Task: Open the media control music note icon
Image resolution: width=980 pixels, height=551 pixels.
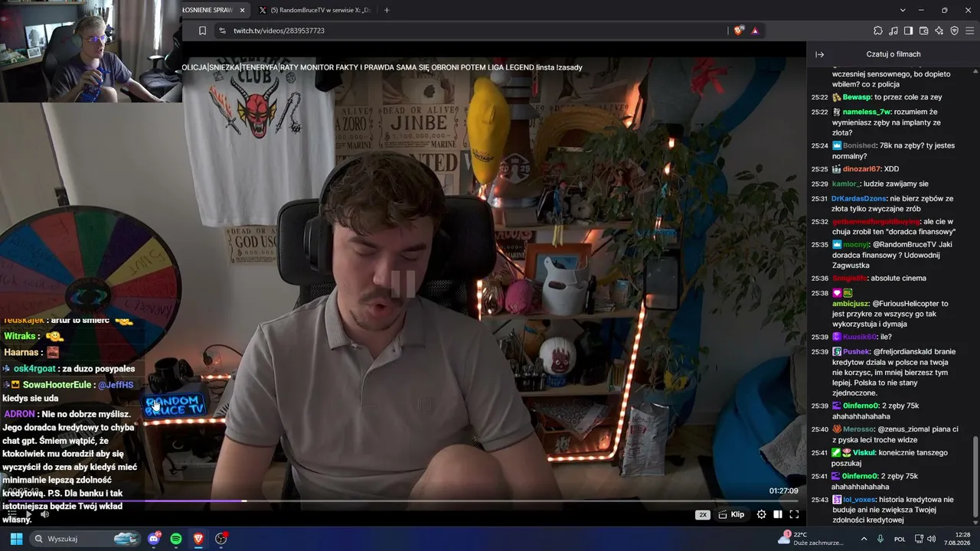Action: pyautogui.click(x=893, y=31)
